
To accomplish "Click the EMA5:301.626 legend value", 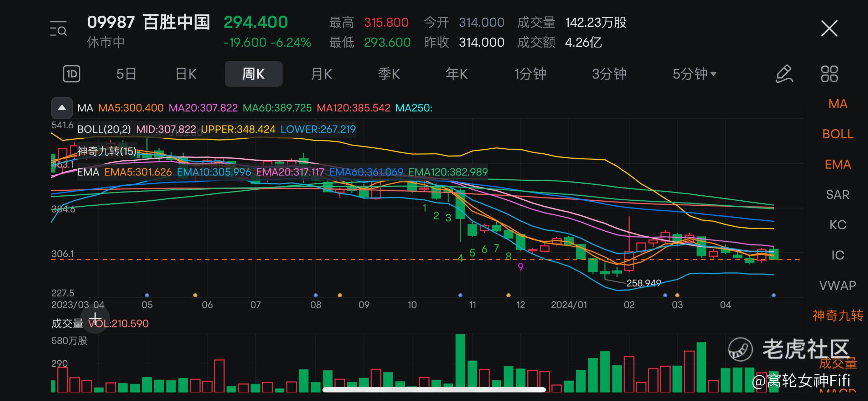I will click(138, 172).
